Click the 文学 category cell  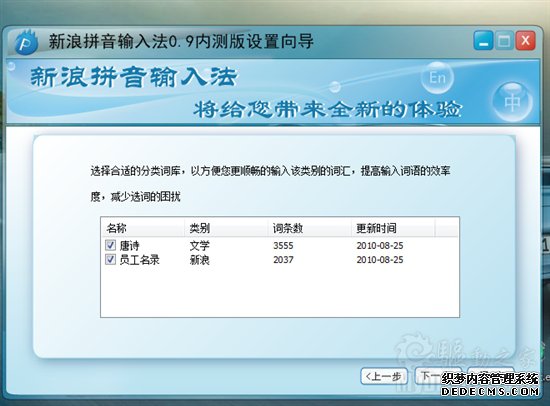tap(200, 245)
